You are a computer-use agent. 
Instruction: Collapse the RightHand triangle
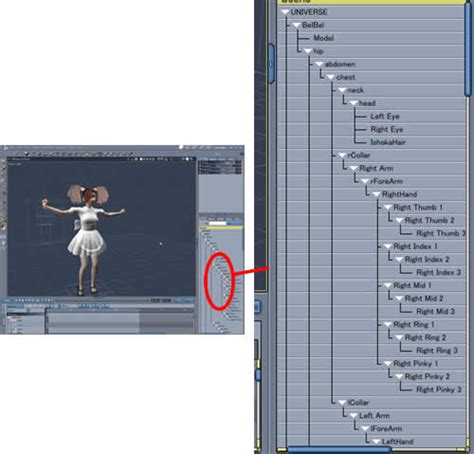[376, 194]
